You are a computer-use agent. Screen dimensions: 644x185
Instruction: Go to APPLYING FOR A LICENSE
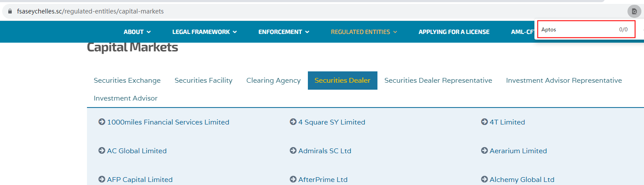454,32
